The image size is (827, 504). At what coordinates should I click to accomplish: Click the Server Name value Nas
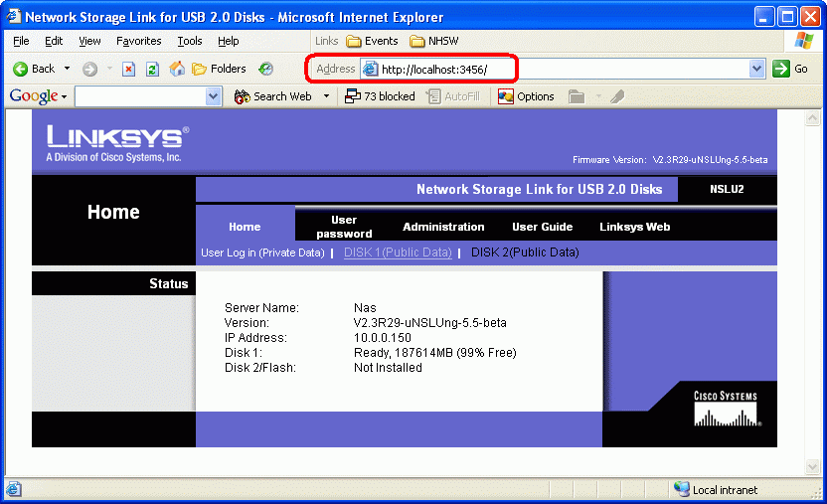(x=365, y=308)
